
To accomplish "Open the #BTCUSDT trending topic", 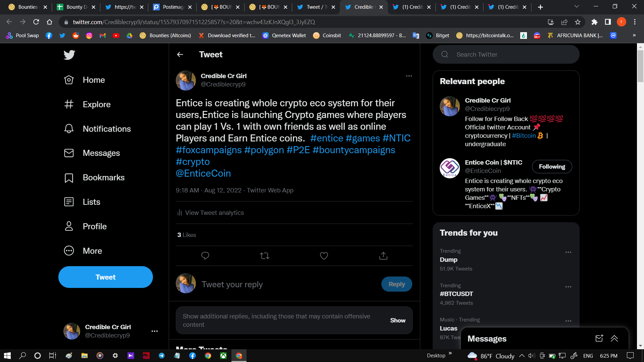I will point(457,294).
